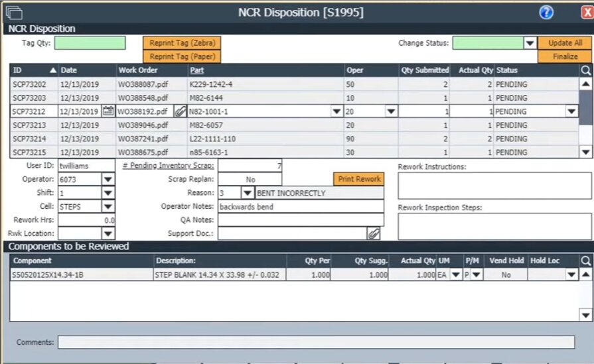Expand the Cell STEPS dropdown

coord(108,207)
